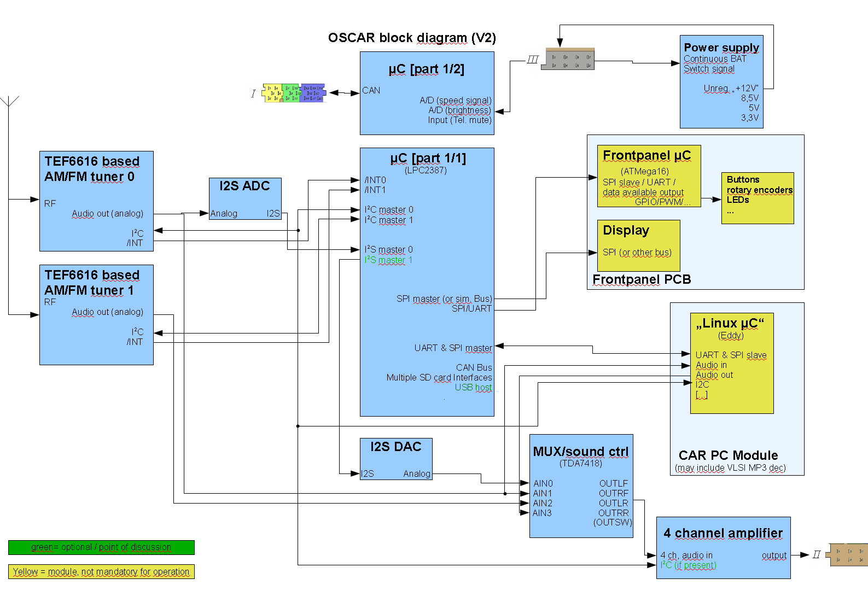868x614 pixels.
Task: Click the Unreg. +12V output label
Action: [x=731, y=88]
